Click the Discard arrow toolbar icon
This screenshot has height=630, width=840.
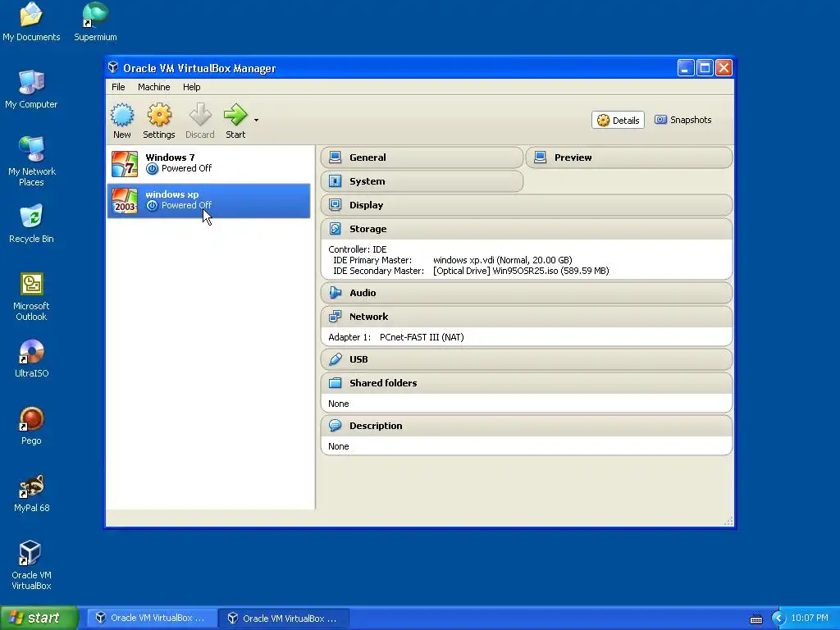200,121
